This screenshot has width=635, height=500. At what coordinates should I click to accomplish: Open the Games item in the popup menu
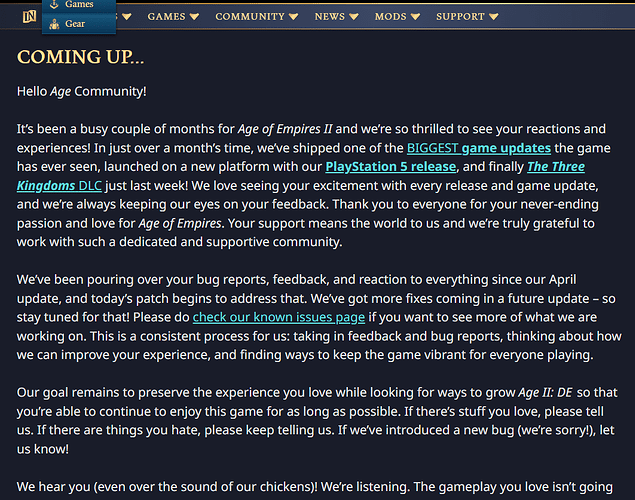[79, 4]
